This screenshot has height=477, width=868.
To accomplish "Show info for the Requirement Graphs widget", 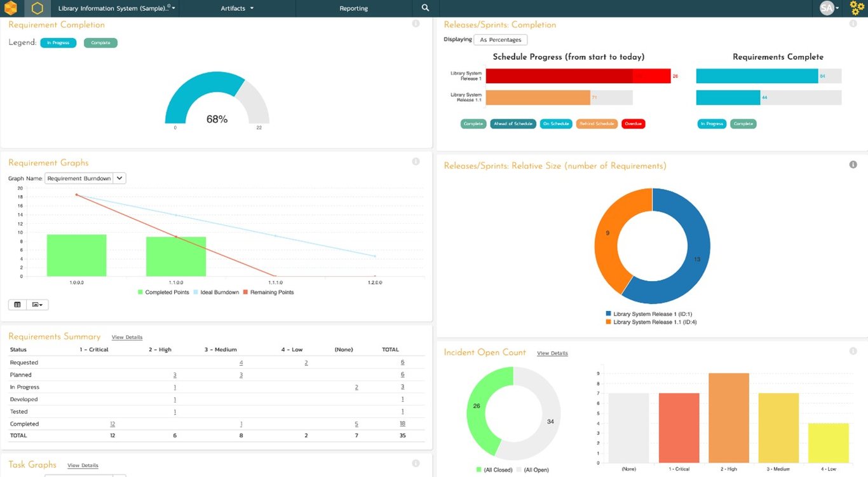I will click(416, 162).
